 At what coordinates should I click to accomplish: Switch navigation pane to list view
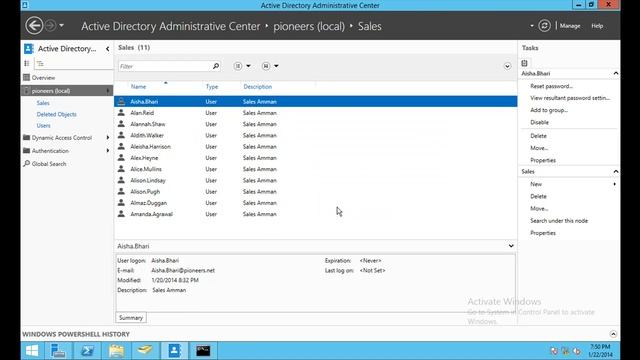(27, 63)
